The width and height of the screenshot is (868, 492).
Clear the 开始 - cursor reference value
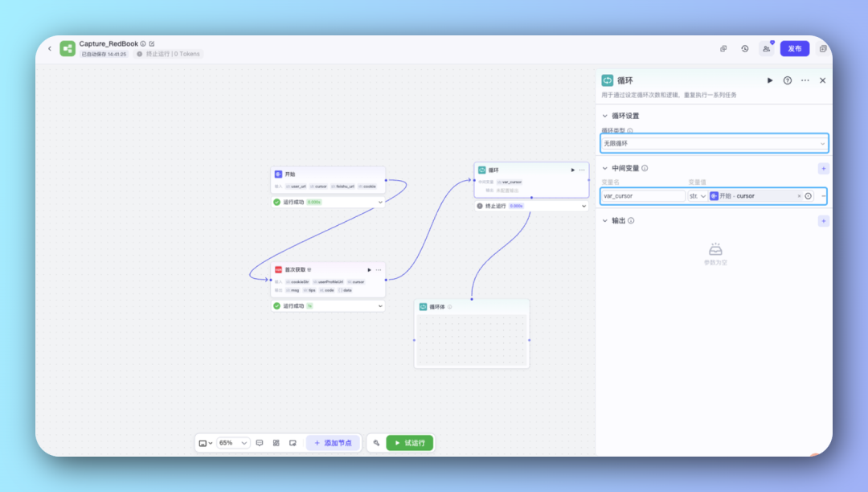pos(799,196)
